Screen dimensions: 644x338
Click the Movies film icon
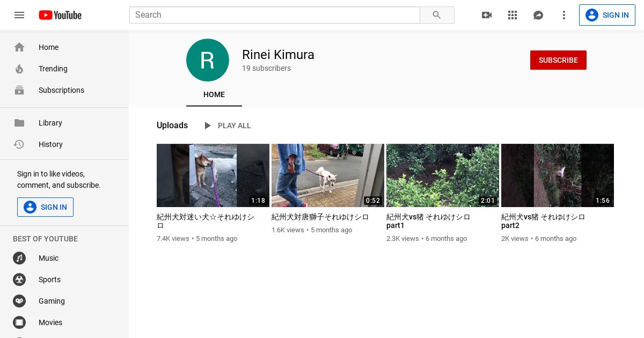(x=19, y=322)
